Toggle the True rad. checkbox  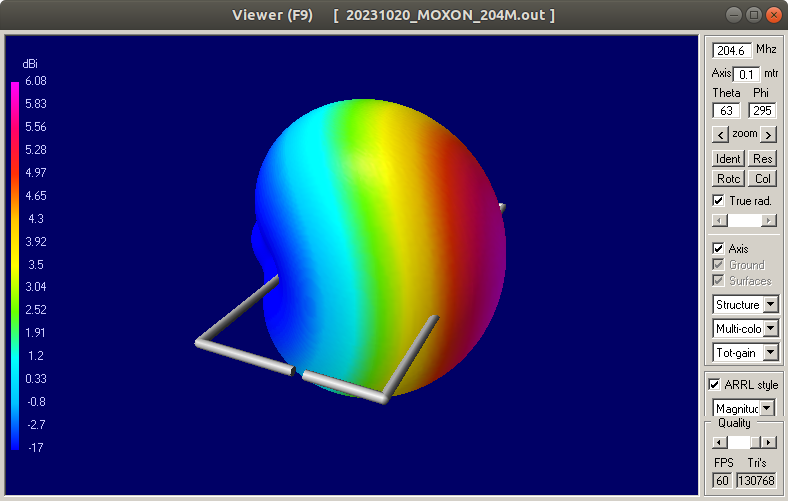point(718,201)
